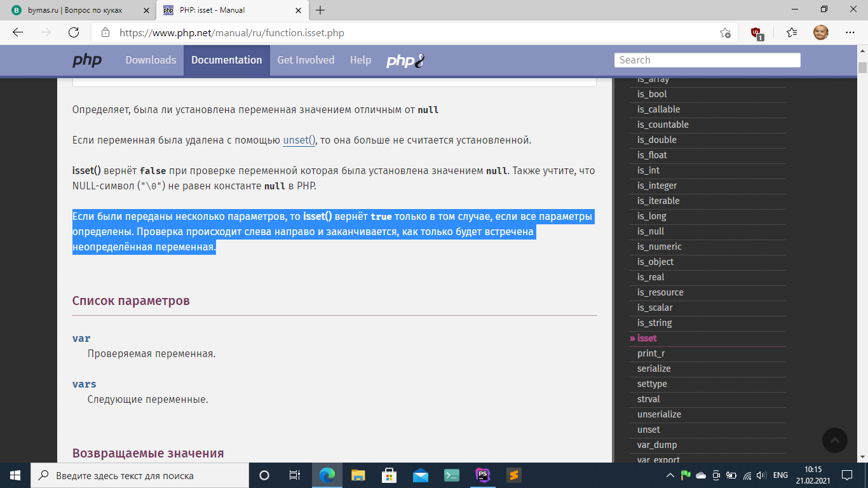
Task: Open Sublime Text from the taskbar
Action: click(514, 475)
